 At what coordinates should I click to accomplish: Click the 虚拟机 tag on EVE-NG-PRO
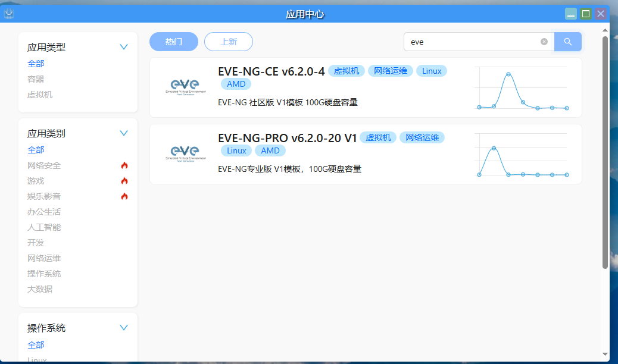pos(378,137)
